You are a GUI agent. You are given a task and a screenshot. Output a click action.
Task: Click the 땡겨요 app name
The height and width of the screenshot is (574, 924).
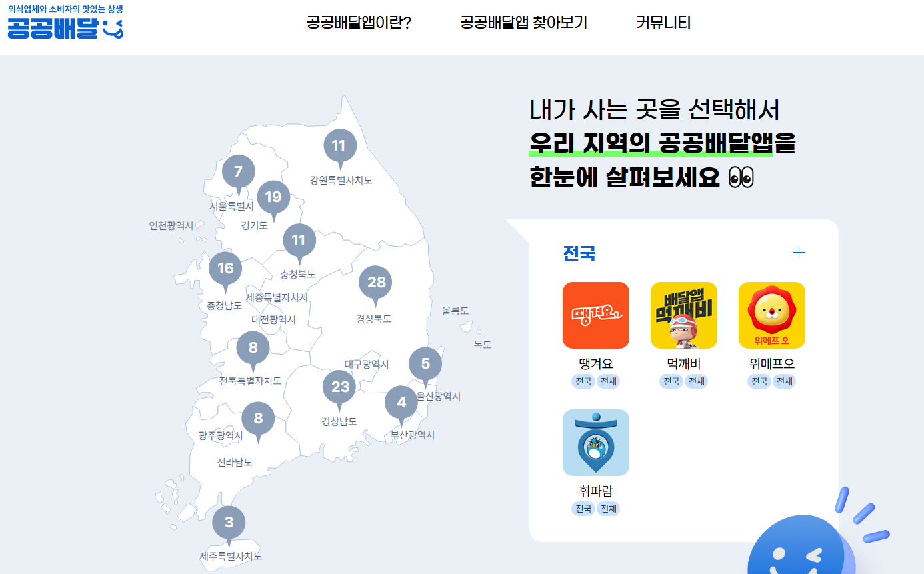(596, 364)
